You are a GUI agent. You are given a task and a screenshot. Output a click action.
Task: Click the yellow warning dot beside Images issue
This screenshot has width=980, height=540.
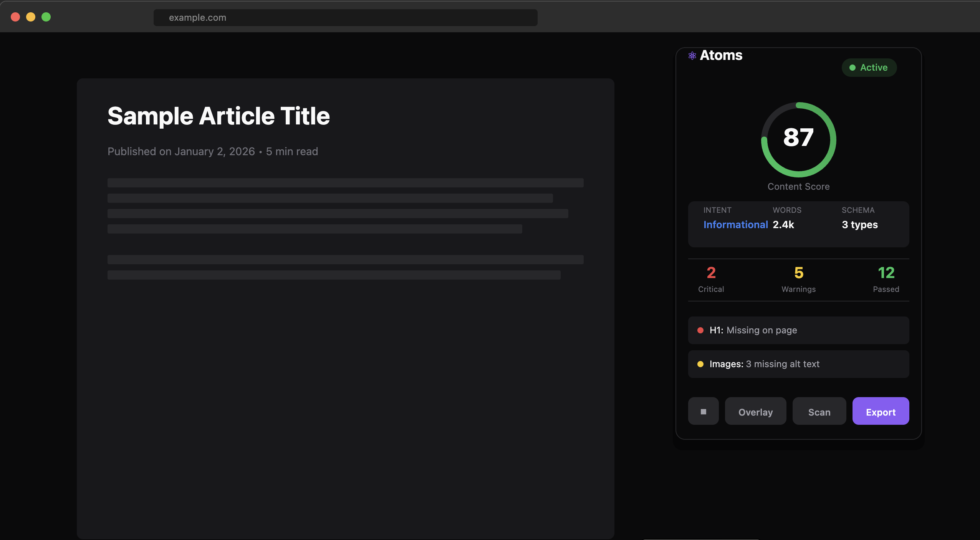(x=700, y=364)
